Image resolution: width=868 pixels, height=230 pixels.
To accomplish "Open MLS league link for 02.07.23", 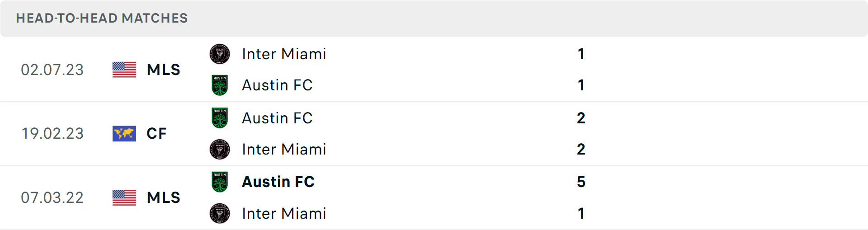I will (x=164, y=70).
